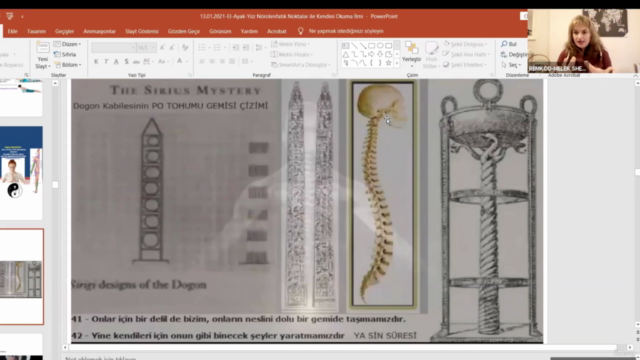Image resolution: width=640 pixels, height=360 pixels.
Task: Toggle align text left
Action: point(202,62)
